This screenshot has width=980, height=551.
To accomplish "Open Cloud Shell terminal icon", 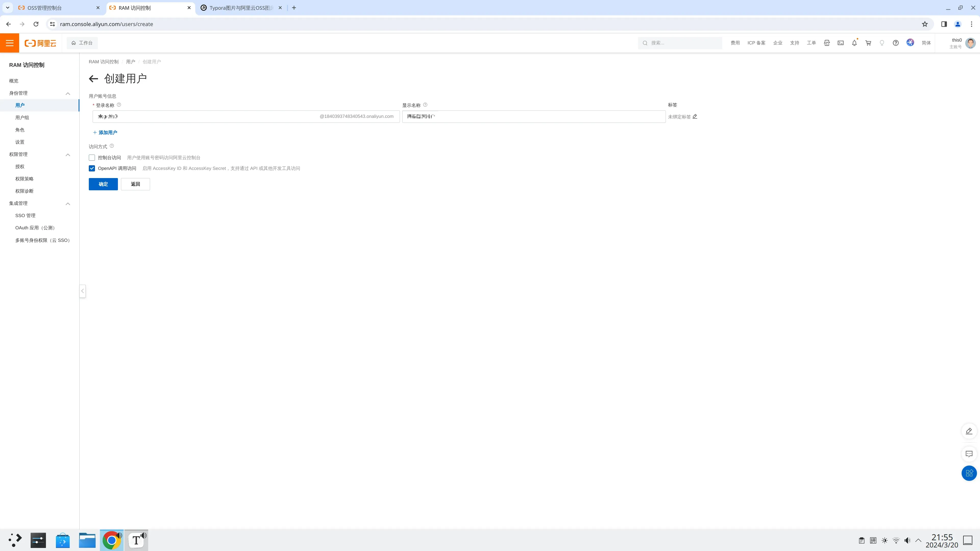I will (x=840, y=43).
